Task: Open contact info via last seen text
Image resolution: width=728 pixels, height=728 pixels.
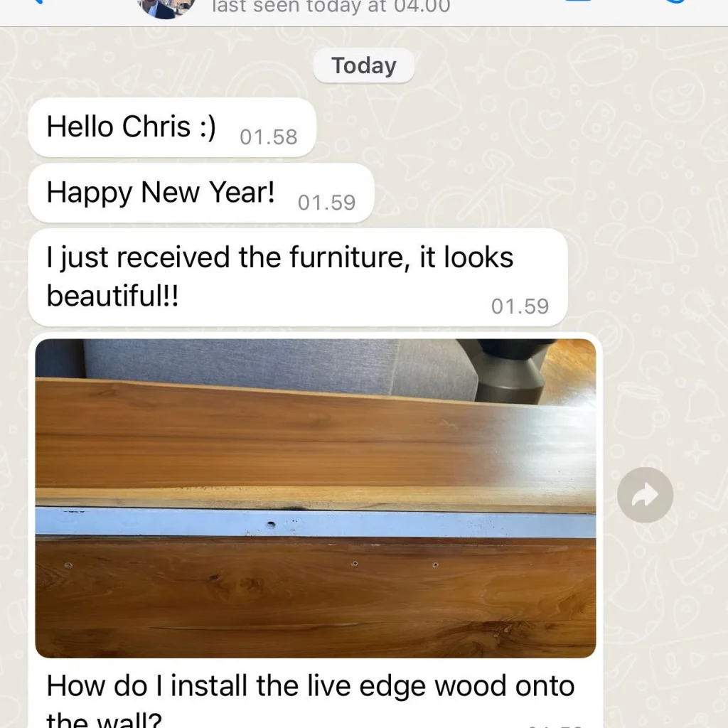Action: [x=331, y=7]
